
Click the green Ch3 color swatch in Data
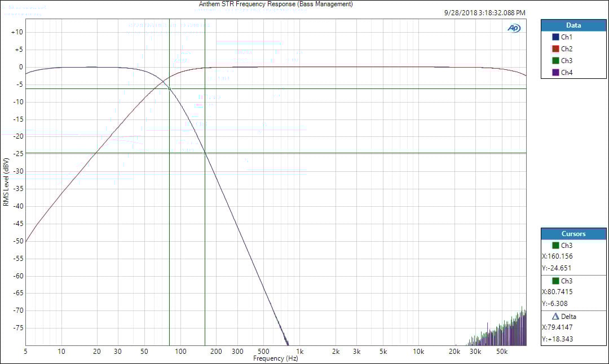[555, 61]
